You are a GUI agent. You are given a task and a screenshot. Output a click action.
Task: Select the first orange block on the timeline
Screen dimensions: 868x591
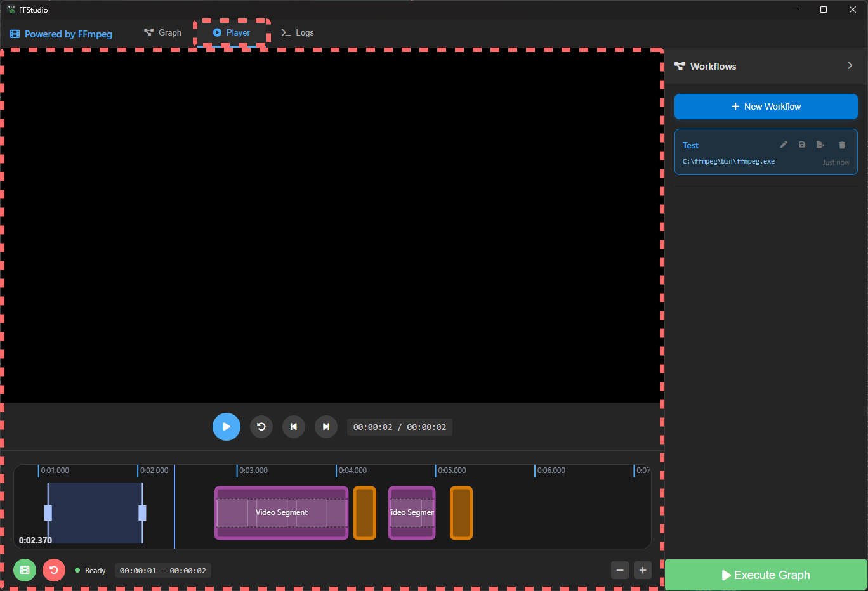tap(365, 513)
